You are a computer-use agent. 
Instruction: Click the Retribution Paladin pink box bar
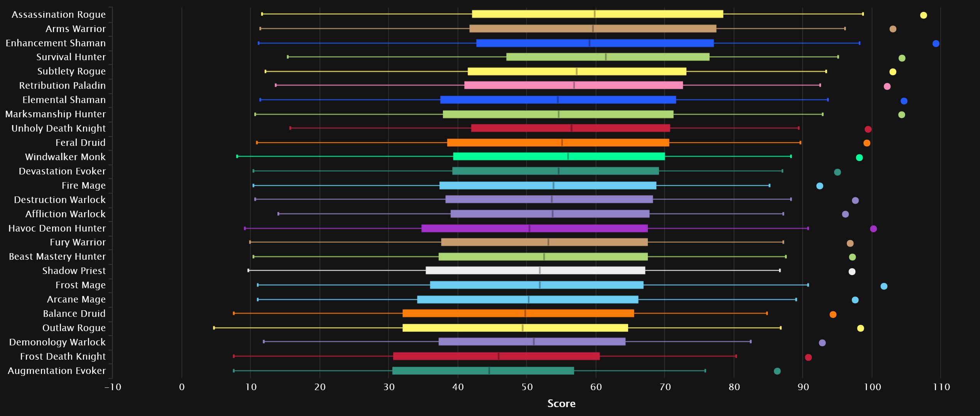(573, 85)
